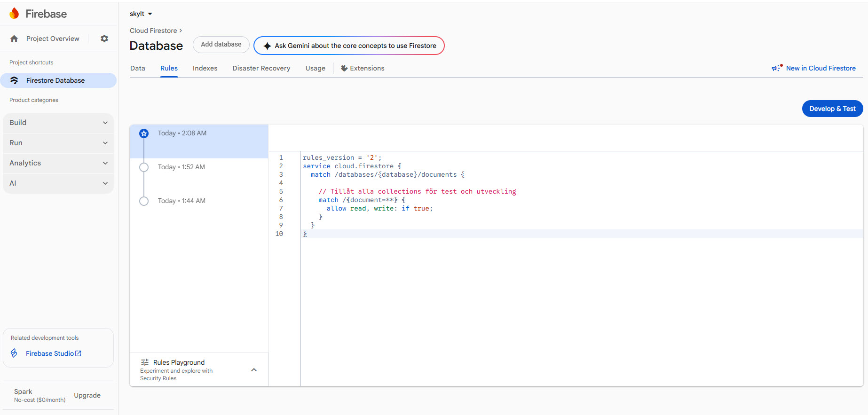Image resolution: width=868 pixels, height=415 pixels.
Task: Switch to the Rules tab
Action: [x=169, y=68]
